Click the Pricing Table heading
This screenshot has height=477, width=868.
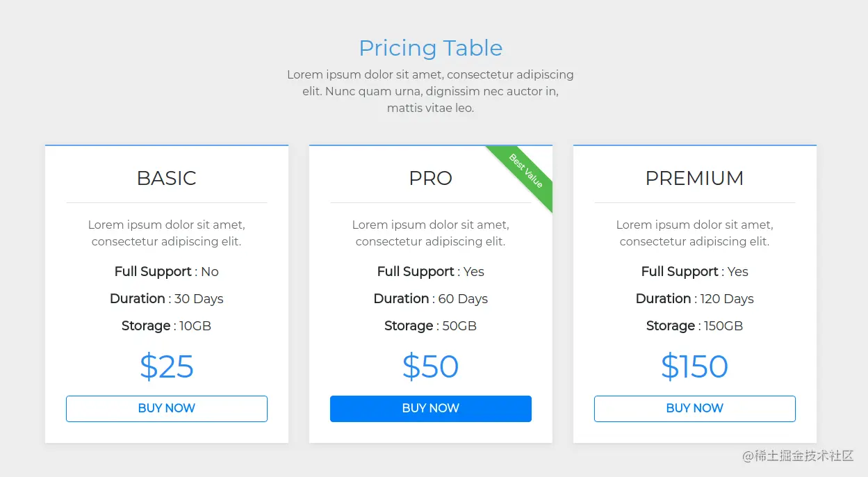pos(430,48)
